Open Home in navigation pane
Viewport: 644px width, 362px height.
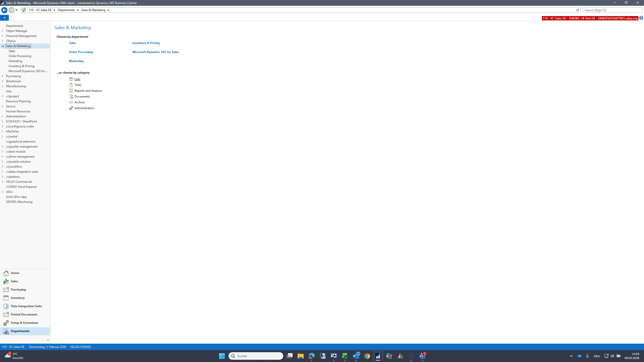pyautogui.click(x=25, y=273)
